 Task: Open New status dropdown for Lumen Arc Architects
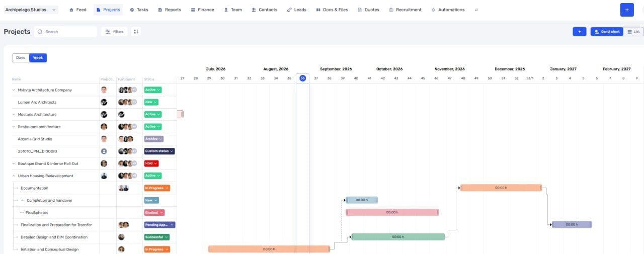pyautogui.click(x=151, y=102)
